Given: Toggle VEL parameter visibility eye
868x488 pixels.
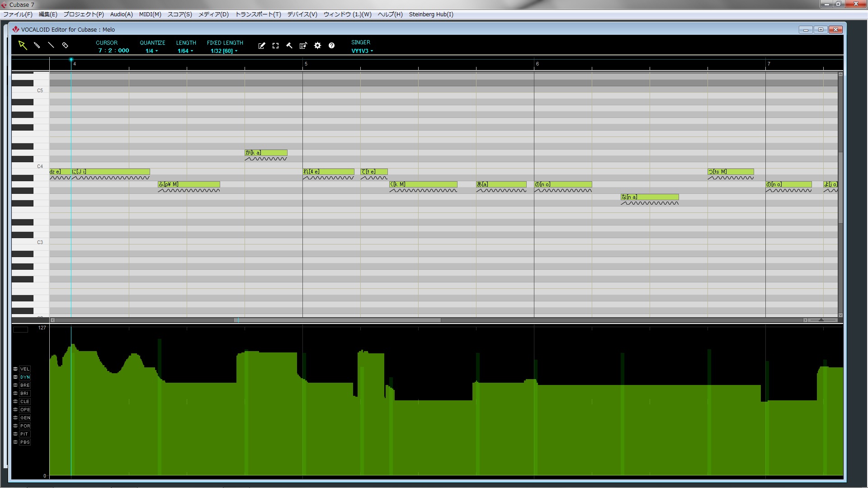Looking at the screenshot, I should coord(15,369).
